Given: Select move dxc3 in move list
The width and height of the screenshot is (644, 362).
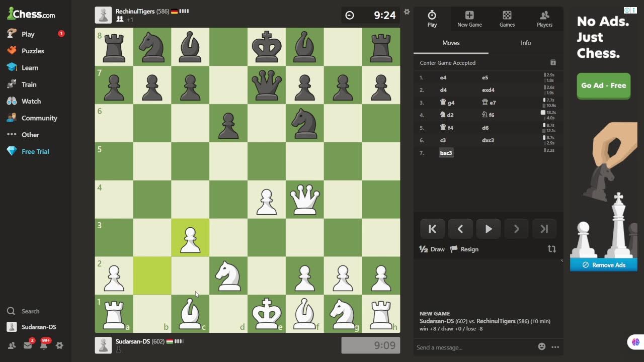Looking at the screenshot, I should pos(488,140).
